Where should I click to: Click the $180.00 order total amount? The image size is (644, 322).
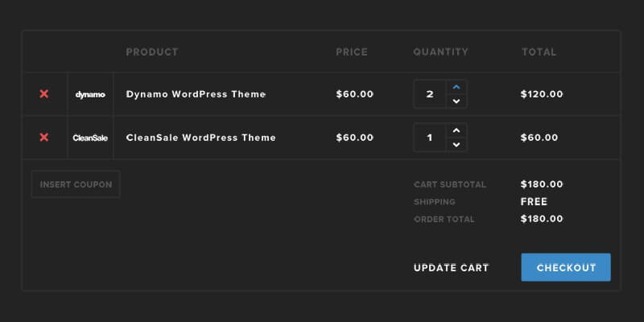542,219
